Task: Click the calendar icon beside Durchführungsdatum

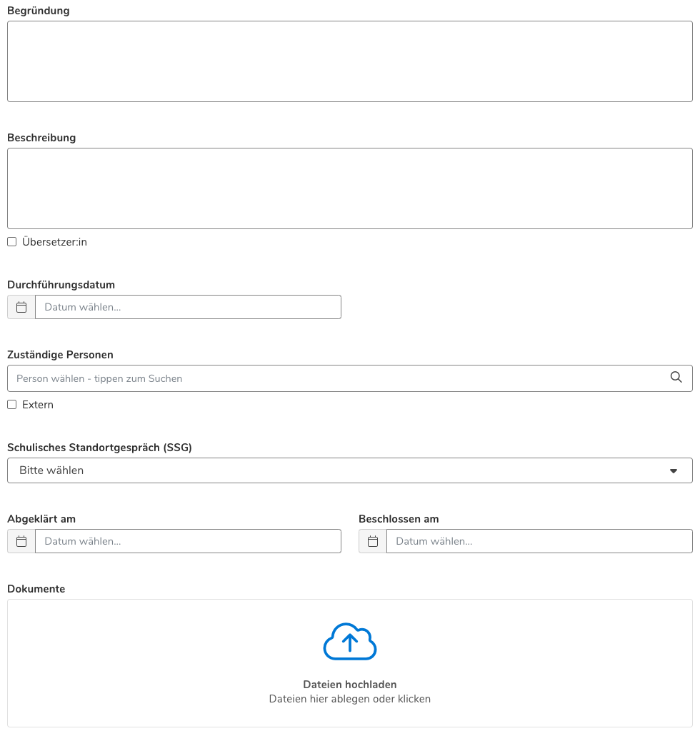Action: coord(21,307)
